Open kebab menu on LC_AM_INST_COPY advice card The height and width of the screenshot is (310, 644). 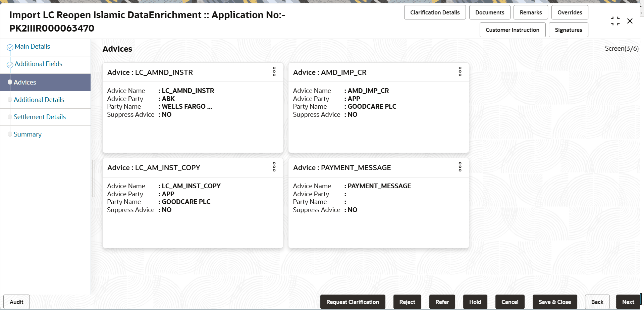(274, 167)
